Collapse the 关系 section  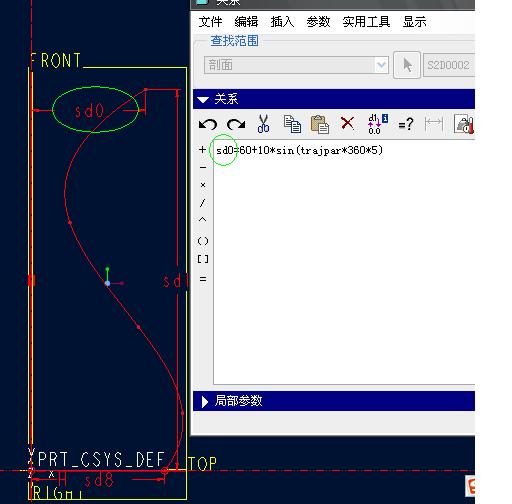point(203,99)
